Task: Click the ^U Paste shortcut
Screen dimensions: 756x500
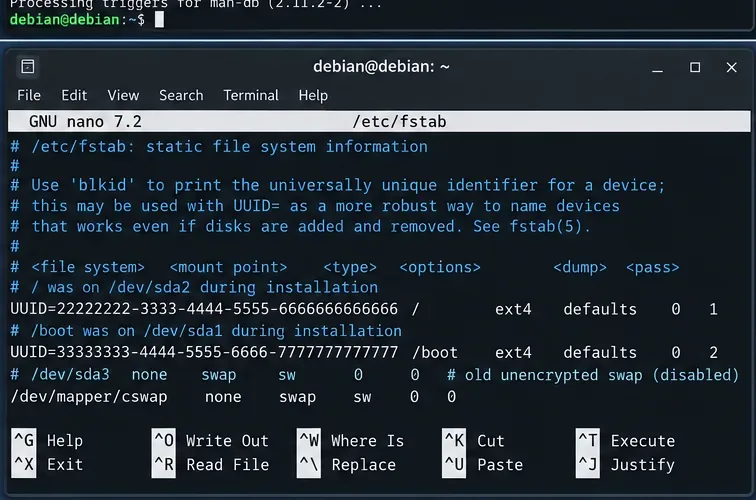Action: coord(483,465)
